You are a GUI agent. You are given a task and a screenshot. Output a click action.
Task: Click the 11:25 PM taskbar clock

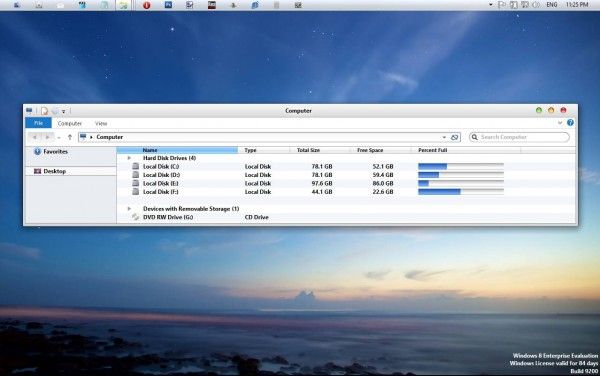click(x=577, y=5)
